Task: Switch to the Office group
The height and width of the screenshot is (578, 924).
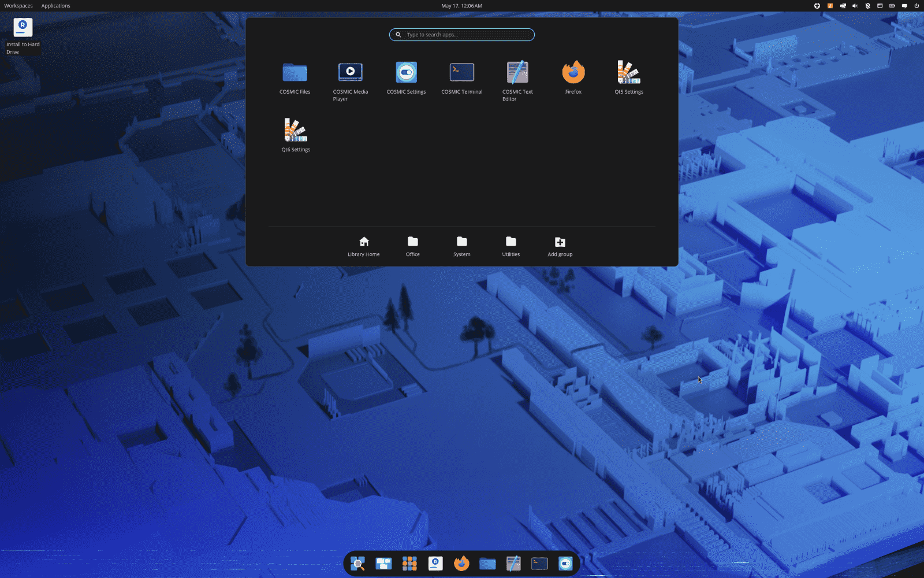Action: coord(413,247)
